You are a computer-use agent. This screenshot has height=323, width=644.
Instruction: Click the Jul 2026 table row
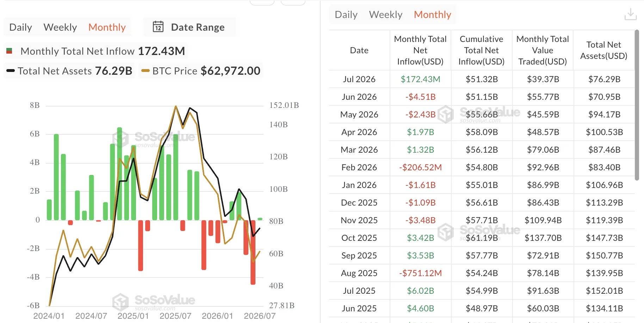[482, 79]
